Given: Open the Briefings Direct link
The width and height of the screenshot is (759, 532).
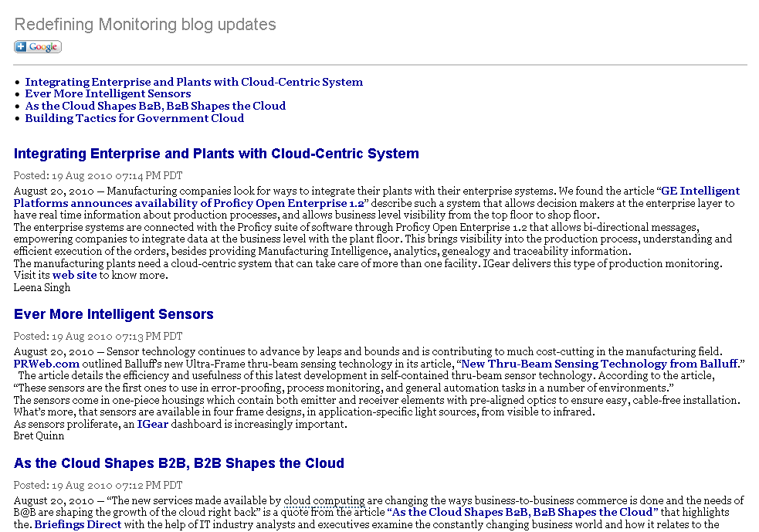Looking at the screenshot, I should [x=78, y=524].
